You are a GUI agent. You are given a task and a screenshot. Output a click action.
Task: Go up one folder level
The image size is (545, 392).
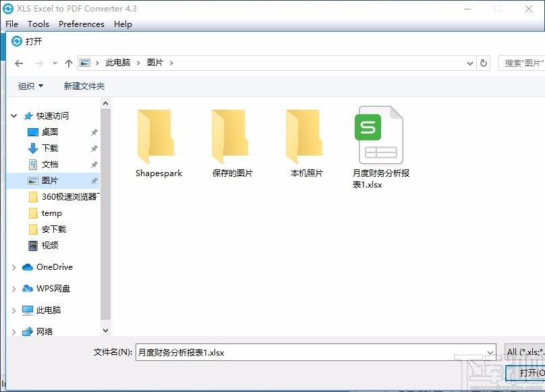[69, 63]
